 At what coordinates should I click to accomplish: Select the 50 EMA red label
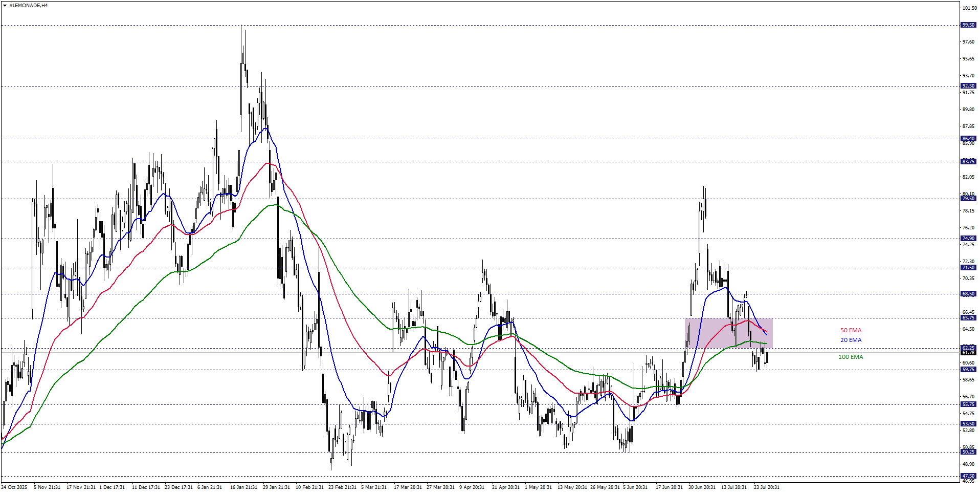tap(851, 330)
